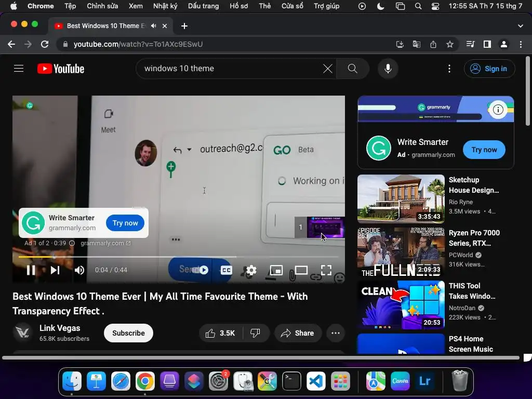
Task: Open Sketchup House Design video thumbnail
Action: point(401,198)
